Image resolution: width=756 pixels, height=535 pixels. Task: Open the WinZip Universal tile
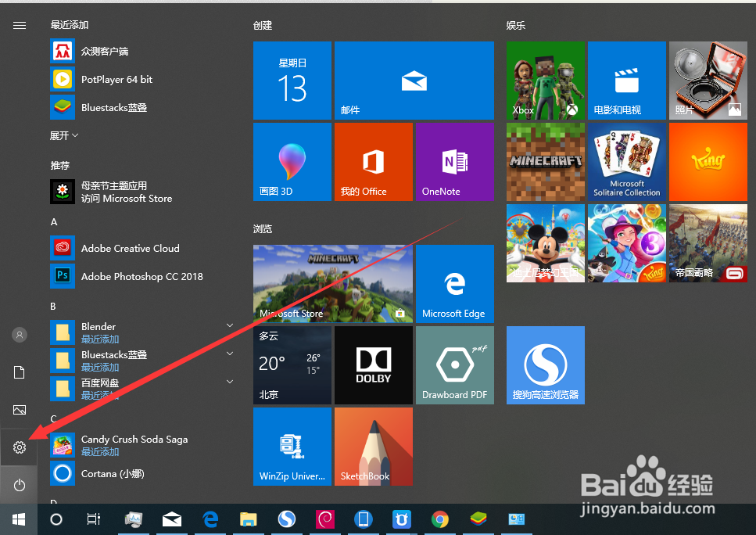292,447
